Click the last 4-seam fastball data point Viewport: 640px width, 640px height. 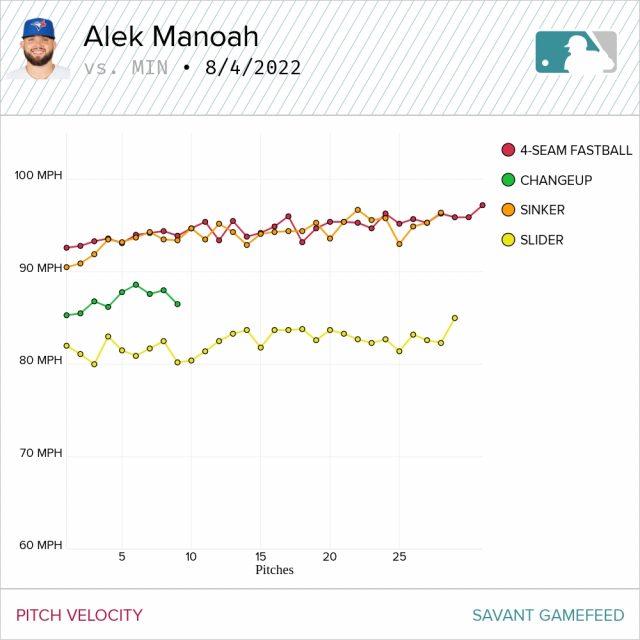482,205
